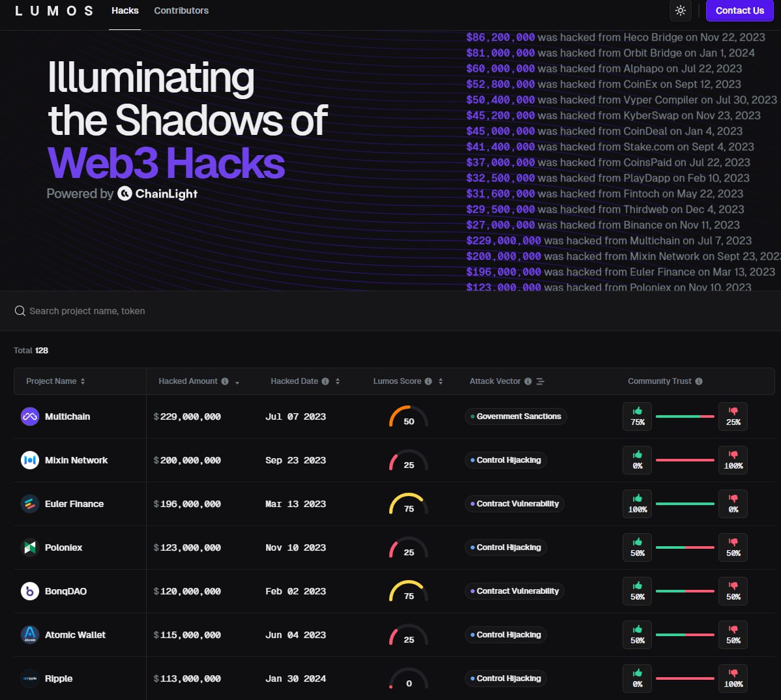Select Euler Finance's Contract Vulnerability tag
This screenshot has width=781, height=700.
click(514, 504)
